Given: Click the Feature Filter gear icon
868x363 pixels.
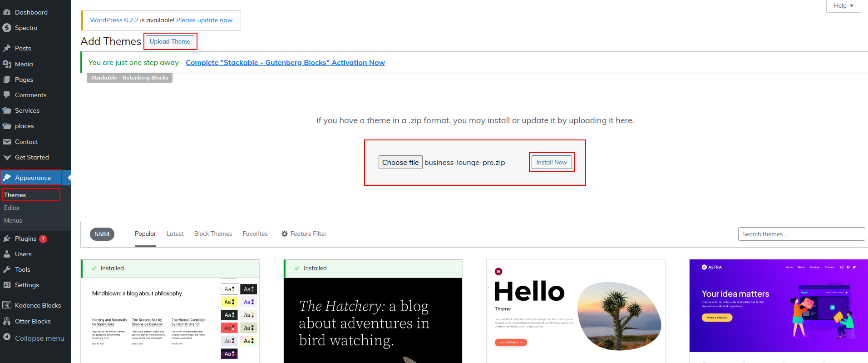Looking at the screenshot, I should (285, 234).
